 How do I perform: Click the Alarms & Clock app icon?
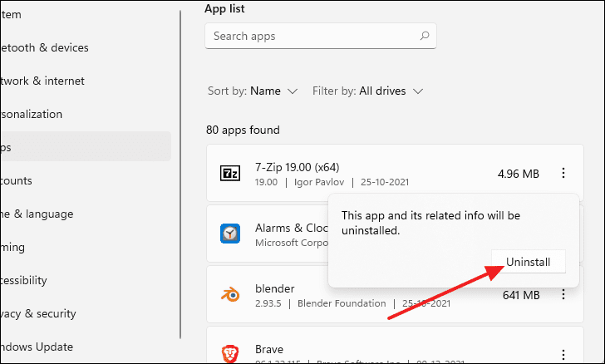pos(230,234)
